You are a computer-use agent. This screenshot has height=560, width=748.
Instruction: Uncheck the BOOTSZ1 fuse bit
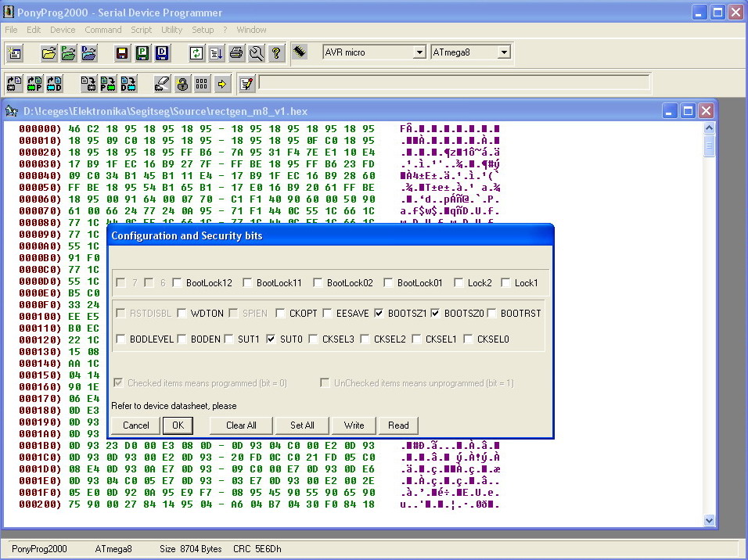(379, 313)
